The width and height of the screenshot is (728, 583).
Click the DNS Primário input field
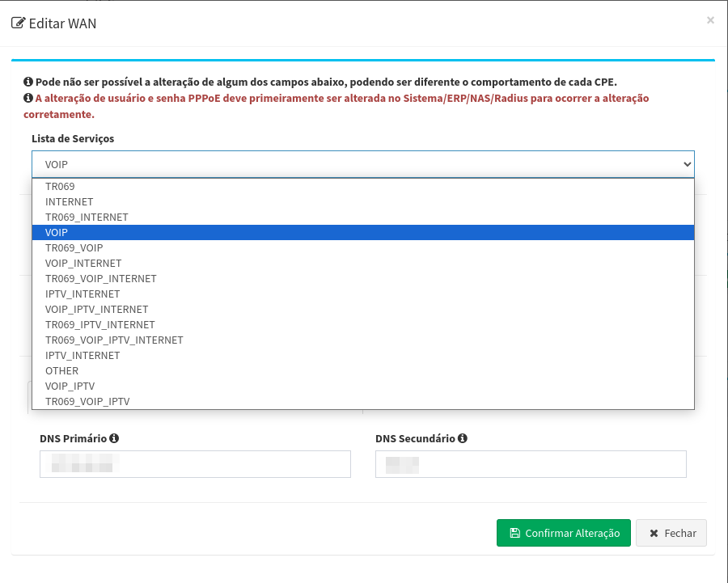195,464
